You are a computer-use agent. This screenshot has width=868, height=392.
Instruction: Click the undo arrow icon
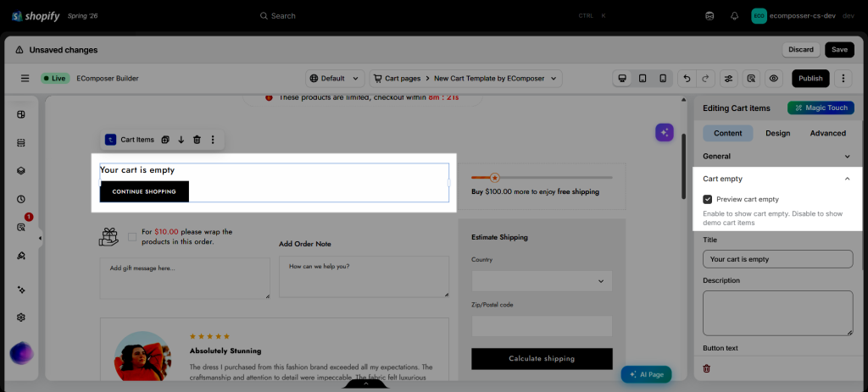pos(687,79)
